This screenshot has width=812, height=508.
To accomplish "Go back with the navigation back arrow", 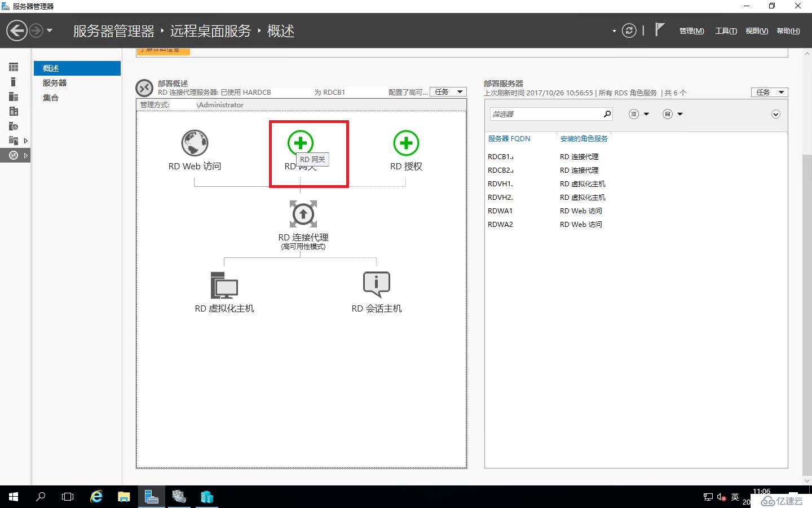I will (x=17, y=30).
